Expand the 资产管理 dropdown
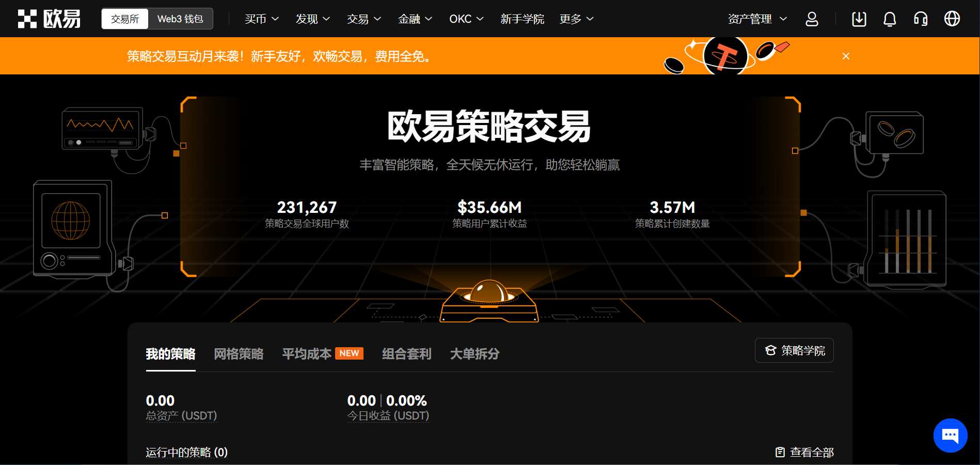This screenshot has width=980, height=465. [x=757, y=19]
